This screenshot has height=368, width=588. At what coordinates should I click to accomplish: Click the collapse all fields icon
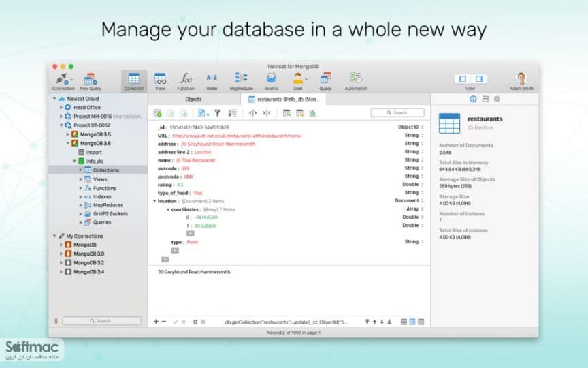click(x=267, y=112)
